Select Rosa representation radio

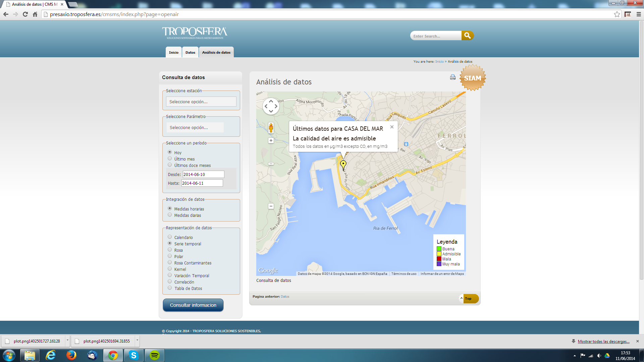click(170, 250)
